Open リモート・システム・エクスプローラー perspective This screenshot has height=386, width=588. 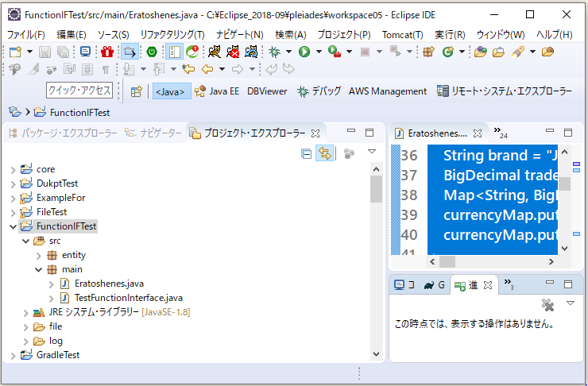[505, 91]
